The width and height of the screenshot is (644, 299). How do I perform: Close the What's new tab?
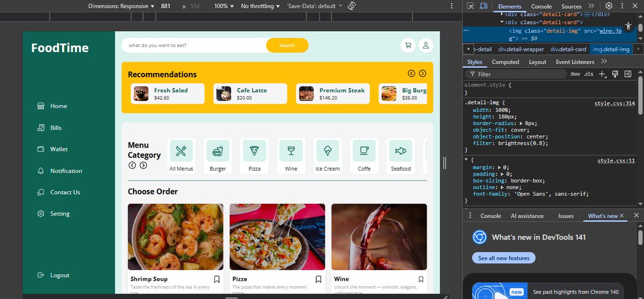[622, 216]
